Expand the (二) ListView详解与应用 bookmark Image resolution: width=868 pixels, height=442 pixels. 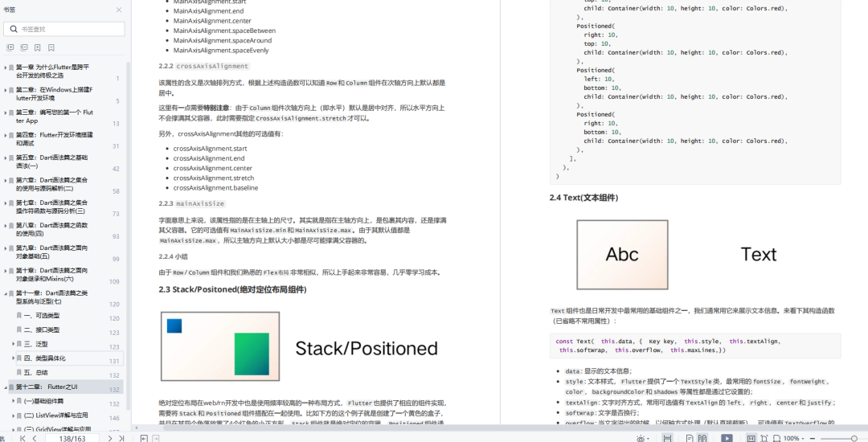(14, 415)
